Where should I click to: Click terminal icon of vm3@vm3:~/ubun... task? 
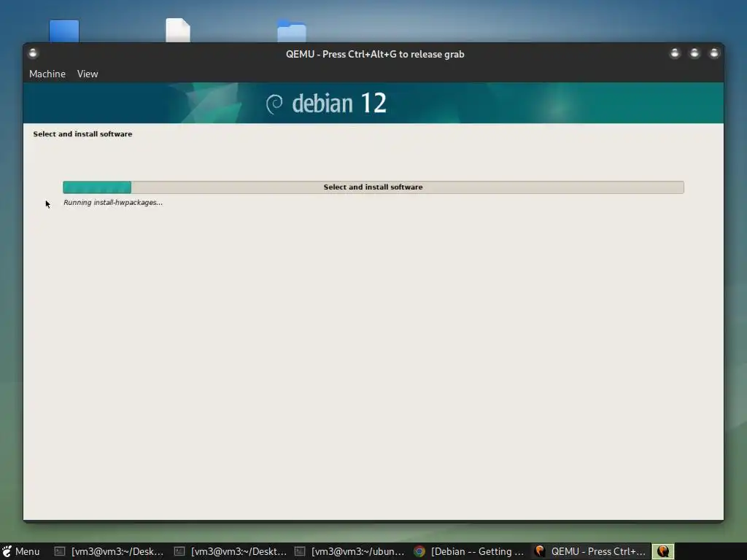pyautogui.click(x=300, y=551)
